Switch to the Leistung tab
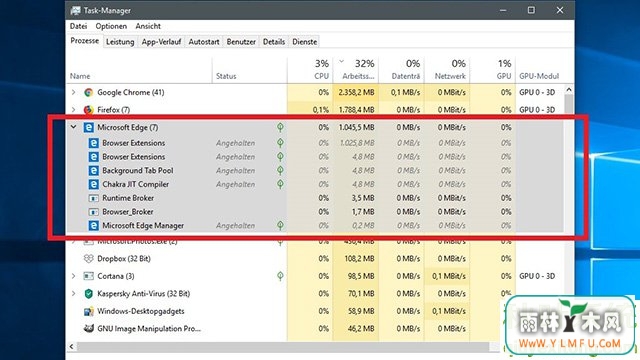 click(120, 42)
